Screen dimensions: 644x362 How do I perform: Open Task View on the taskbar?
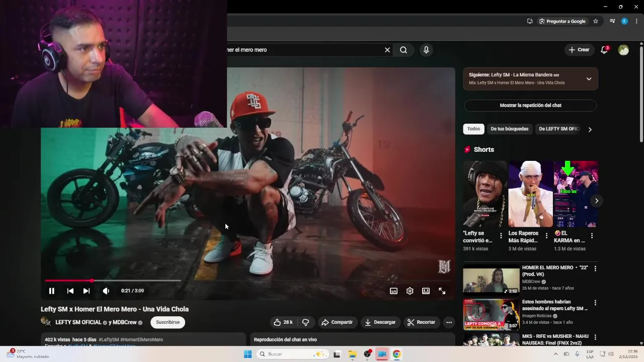[337, 354]
